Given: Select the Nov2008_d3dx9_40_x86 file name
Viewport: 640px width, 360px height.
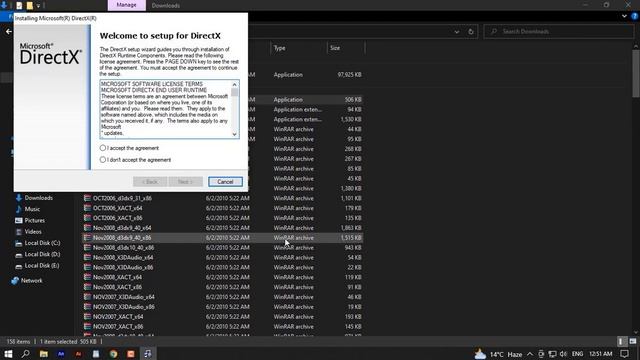Looking at the screenshot, I should tap(122, 238).
